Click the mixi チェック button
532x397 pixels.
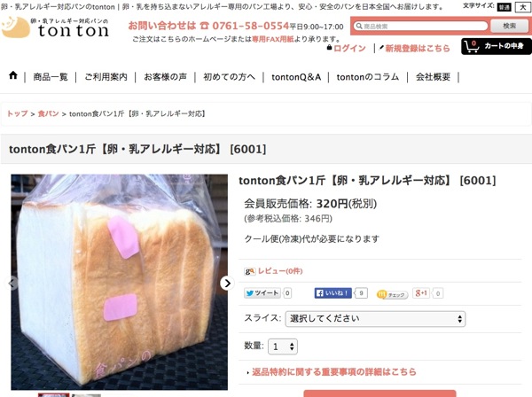[392, 294]
